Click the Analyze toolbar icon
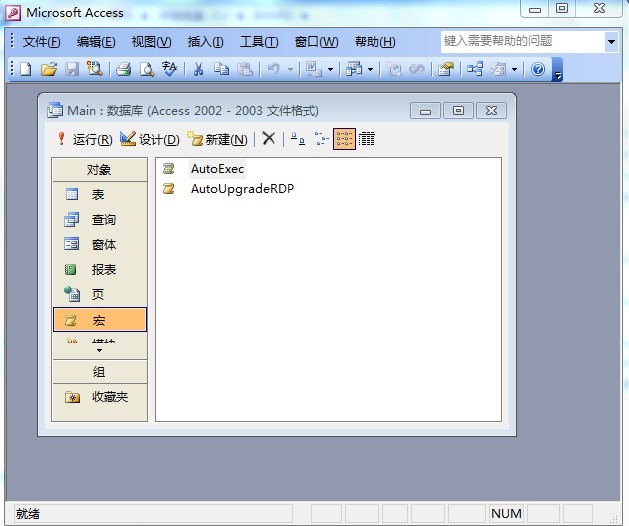Viewport: 629px width, 526px height. click(x=354, y=69)
